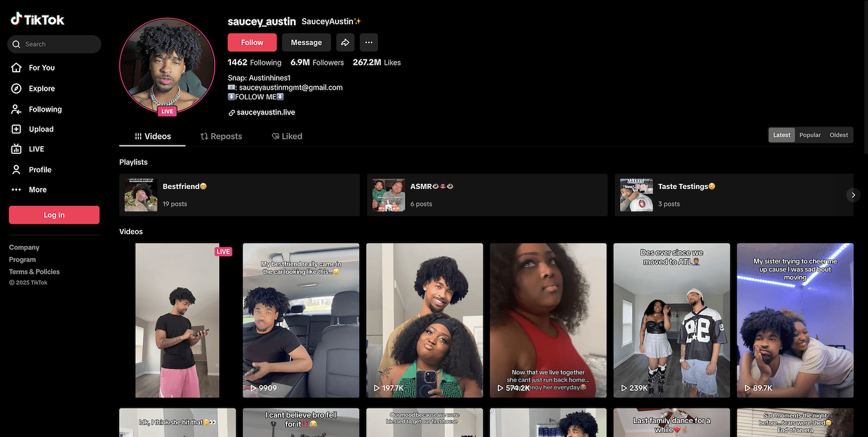
Task: Open the Bestfriend playlist
Action: pyautogui.click(x=239, y=195)
